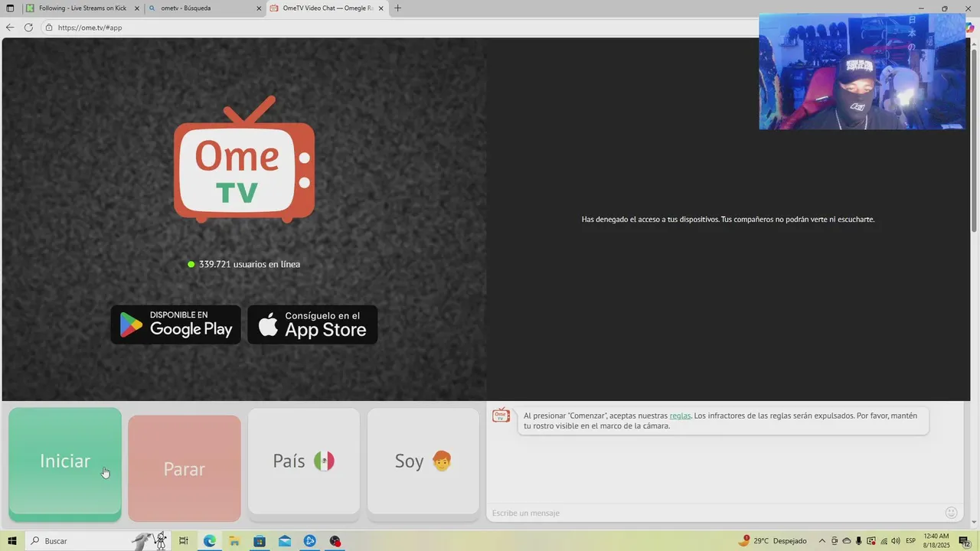Focus the Escribe un mensaje input field
Screen dimensions: 980x551
point(714,513)
